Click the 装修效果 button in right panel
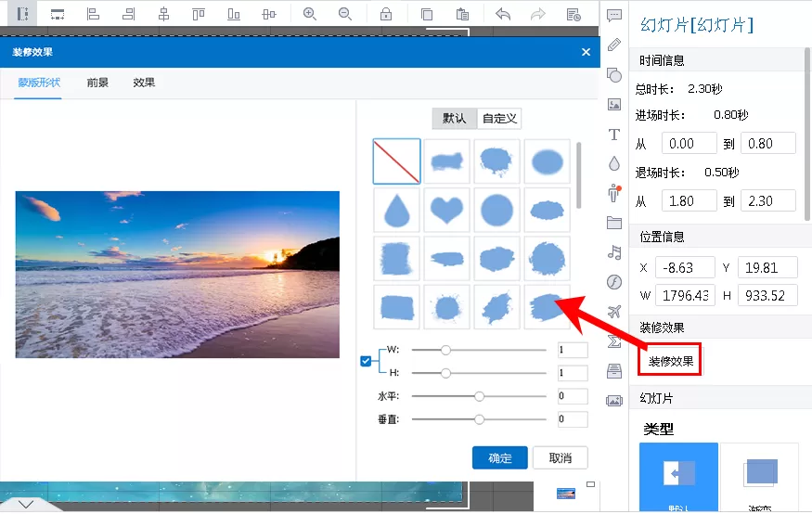 coord(670,361)
